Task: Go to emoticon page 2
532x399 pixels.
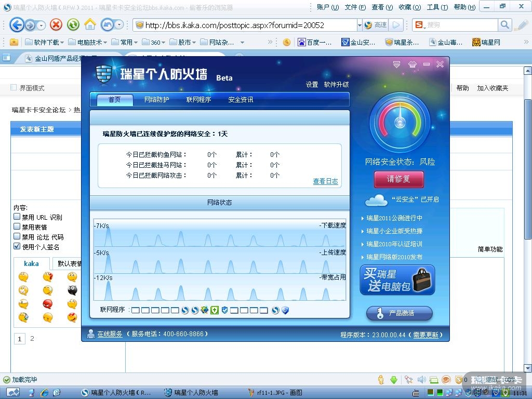Action: pyautogui.click(x=32, y=338)
